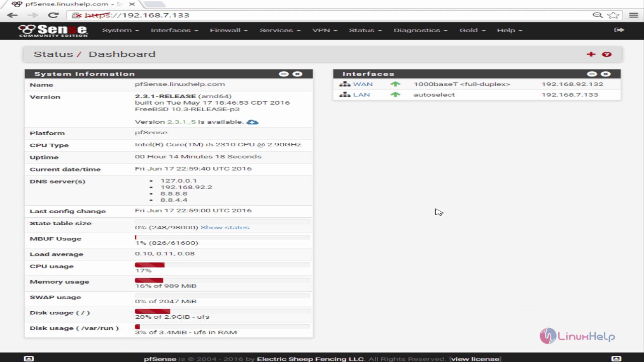Viewport: 644px width, 362px height.
Task: Click the update download cloud icon
Action: pyautogui.click(x=252, y=122)
